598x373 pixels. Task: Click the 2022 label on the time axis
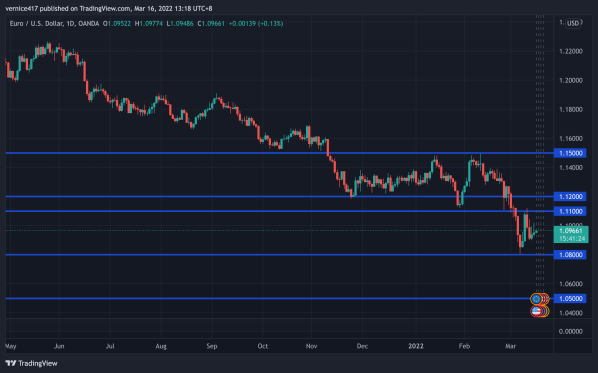(416, 346)
